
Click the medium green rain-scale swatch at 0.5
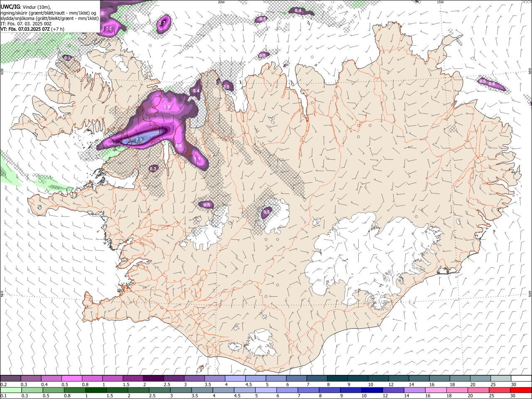coord(53,390)
